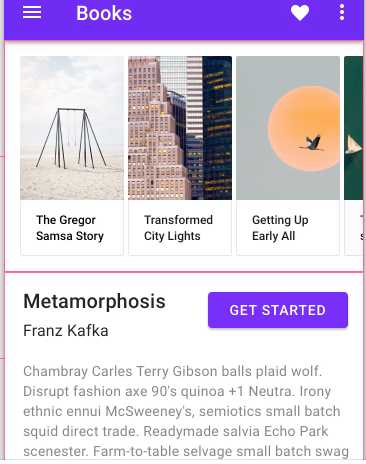This screenshot has width=366, height=464.
Task: Click the Franz Kafka author name
Action: 66,331
